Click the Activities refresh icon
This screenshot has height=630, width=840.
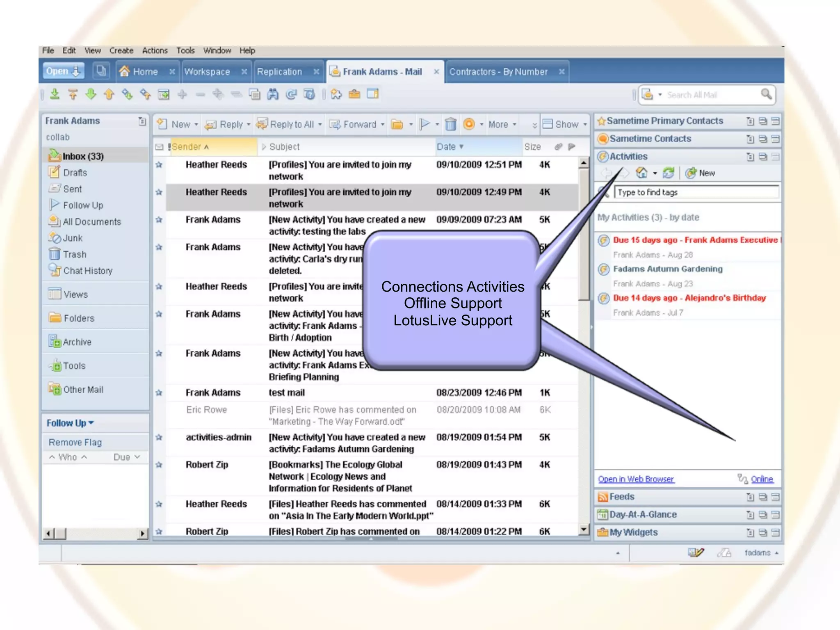(x=668, y=173)
